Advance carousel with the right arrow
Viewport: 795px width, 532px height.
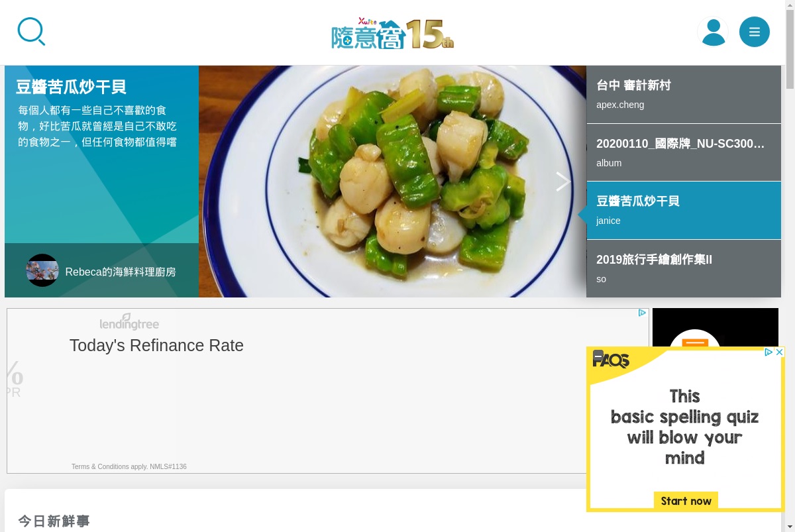pos(562,182)
